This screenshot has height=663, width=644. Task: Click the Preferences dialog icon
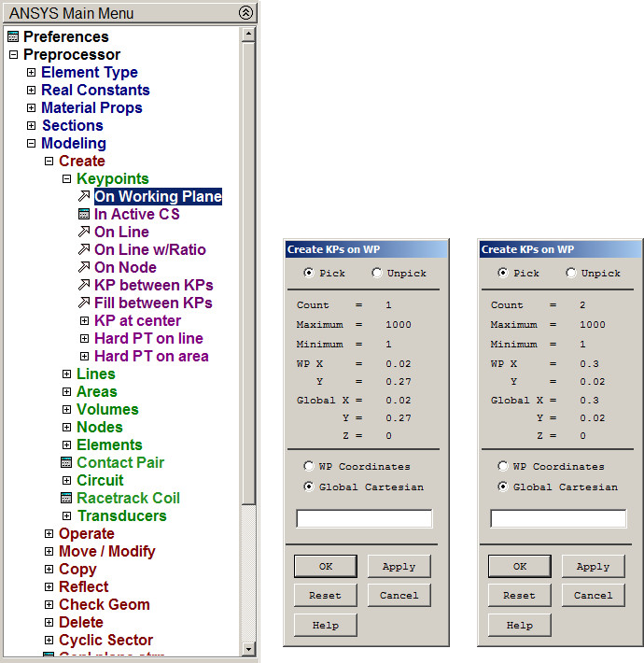13,36
